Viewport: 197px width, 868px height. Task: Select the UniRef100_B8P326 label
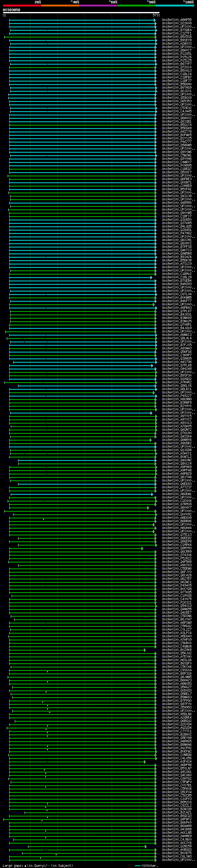click(177, 674)
